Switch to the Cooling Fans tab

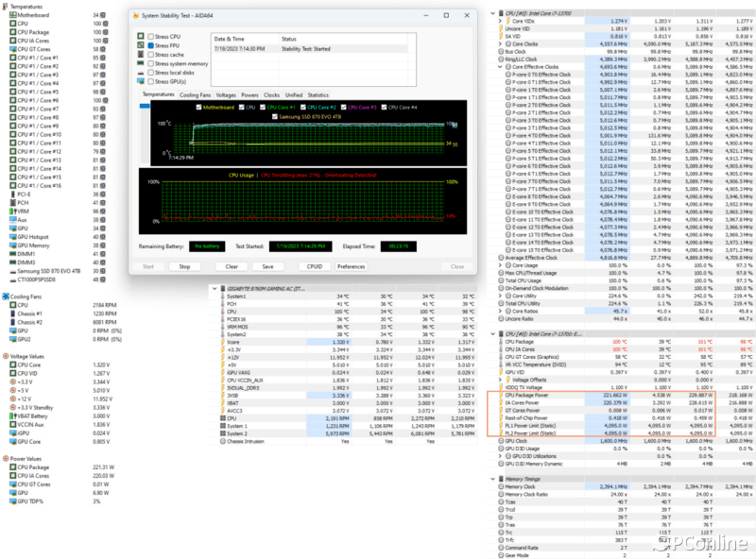(x=196, y=95)
